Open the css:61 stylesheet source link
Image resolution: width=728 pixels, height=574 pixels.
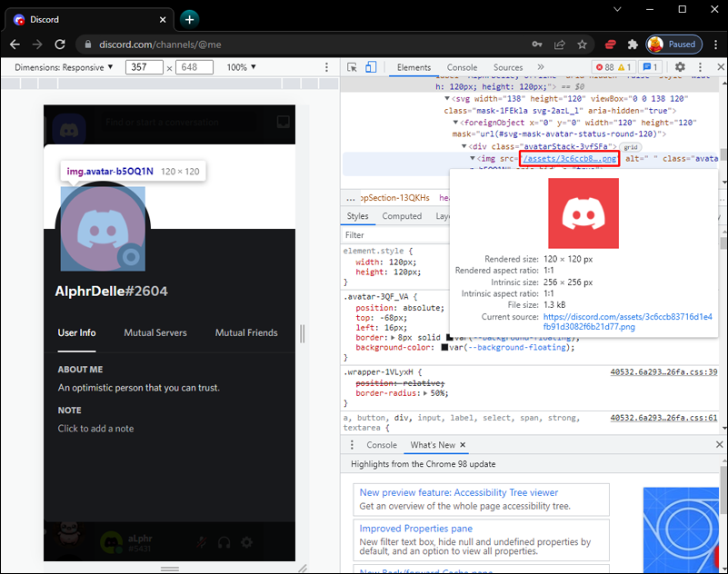[663, 418]
